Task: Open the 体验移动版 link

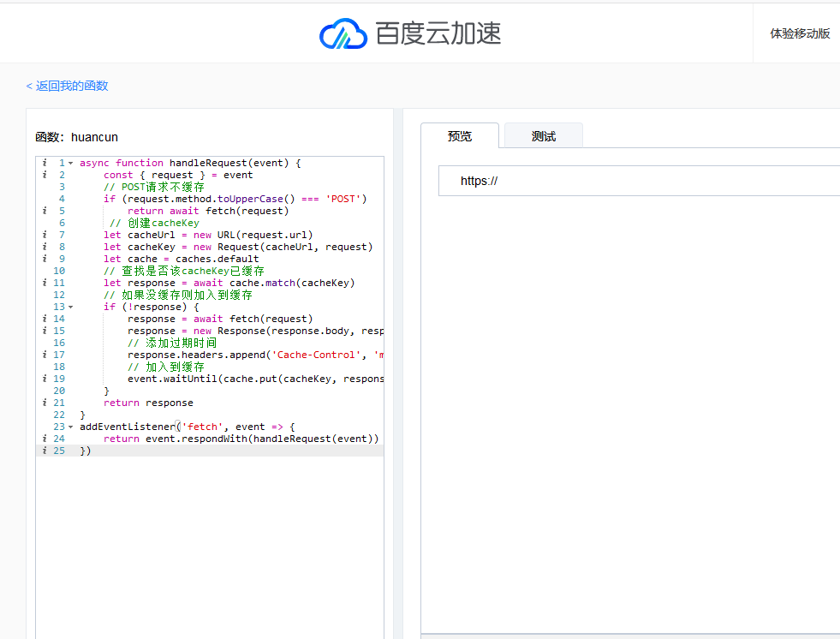Action: tap(800, 33)
